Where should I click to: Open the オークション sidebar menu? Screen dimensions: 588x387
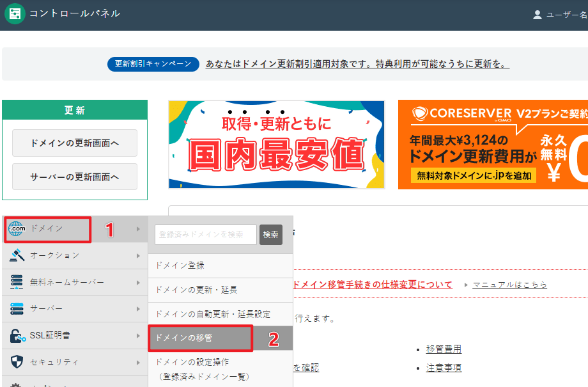pyautogui.click(x=75, y=256)
